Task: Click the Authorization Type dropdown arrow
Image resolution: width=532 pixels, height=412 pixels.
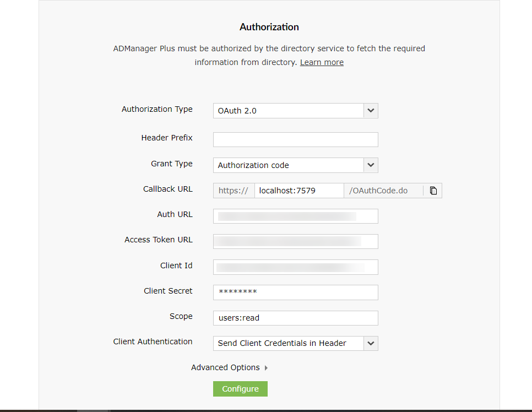Action: pos(371,111)
